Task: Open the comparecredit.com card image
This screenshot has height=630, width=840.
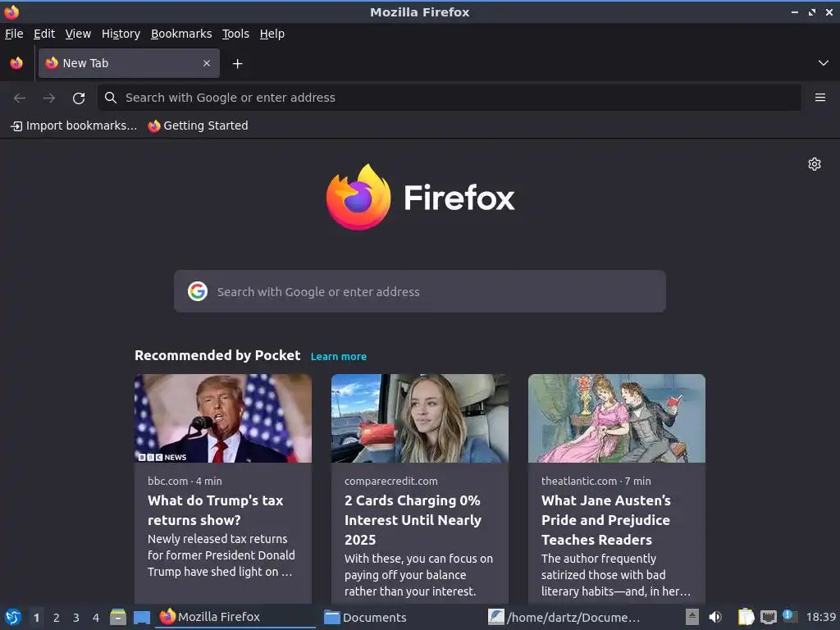Action: [420, 418]
